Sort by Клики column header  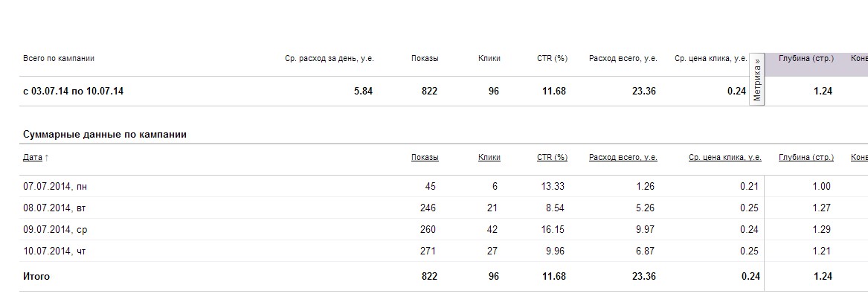tap(489, 157)
